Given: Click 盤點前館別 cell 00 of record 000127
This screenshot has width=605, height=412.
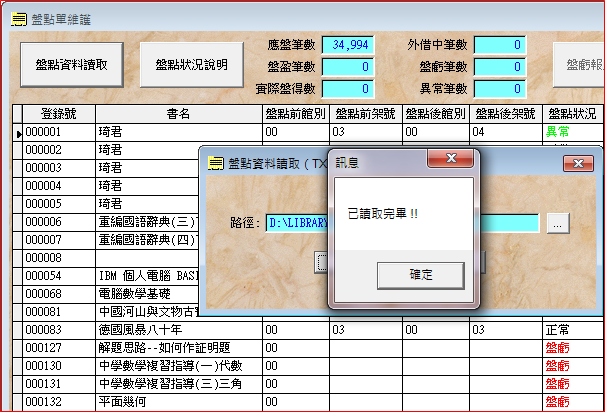Looking at the screenshot, I should tap(296, 348).
